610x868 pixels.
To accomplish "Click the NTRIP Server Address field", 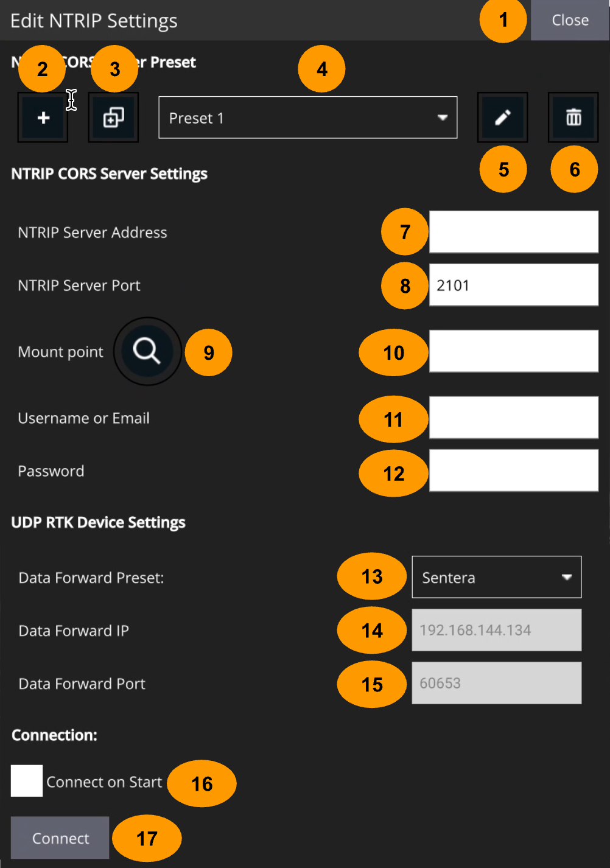I will coord(513,232).
